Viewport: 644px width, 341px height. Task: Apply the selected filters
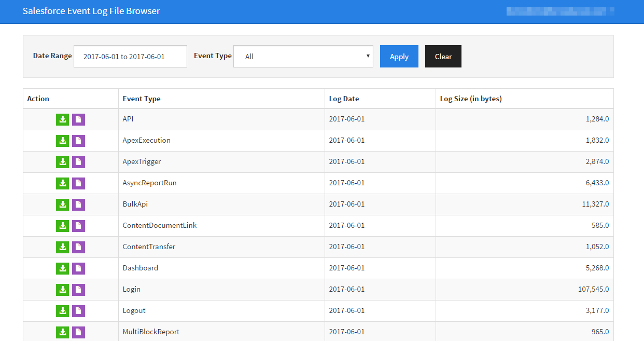(399, 56)
